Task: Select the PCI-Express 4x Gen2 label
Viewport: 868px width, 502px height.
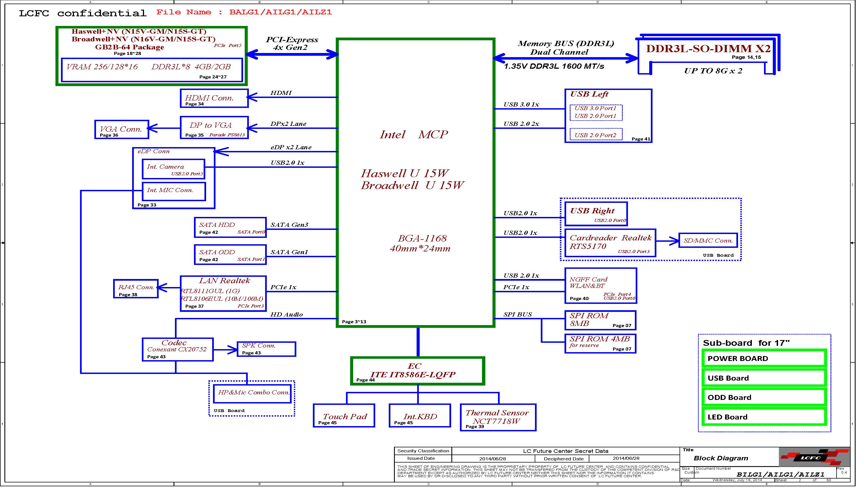Action: tap(292, 44)
